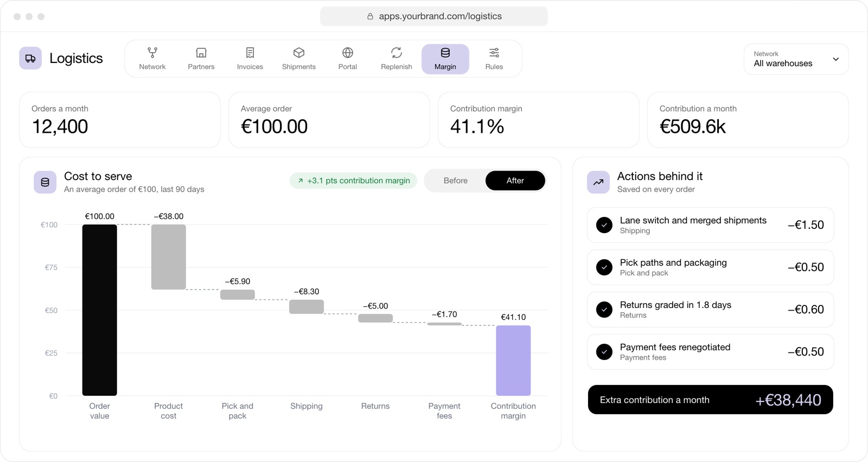The height and width of the screenshot is (462, 868).
Task: Open the Invoices receipt icon
Action: click(250, 53)
